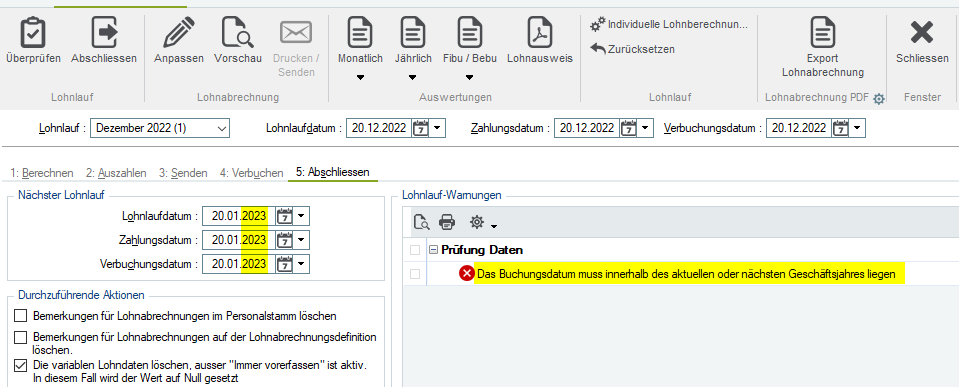Open calendar for next Verbuchungsdatum 20.01.2023
This screenshot has width=959, height=387.
(x=284, y=264)
